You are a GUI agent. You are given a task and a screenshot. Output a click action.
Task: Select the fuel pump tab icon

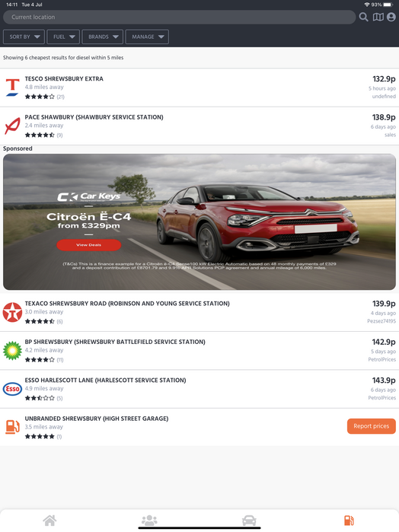coord(349,520)
